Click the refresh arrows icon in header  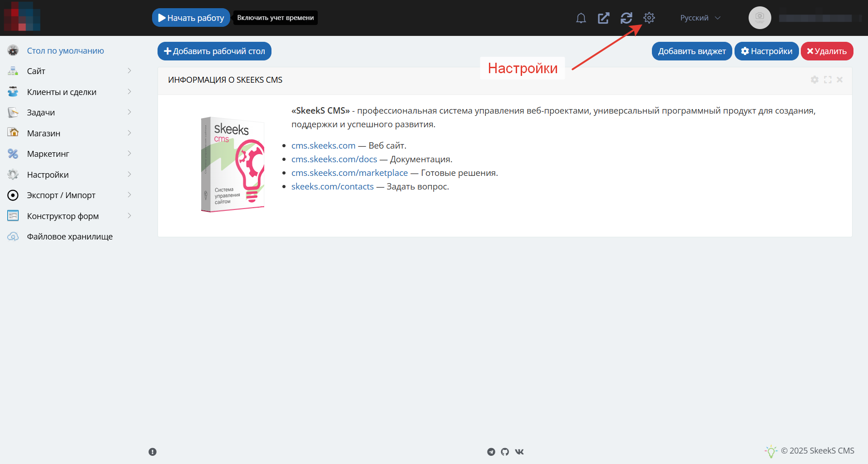(x=626, y=18)
